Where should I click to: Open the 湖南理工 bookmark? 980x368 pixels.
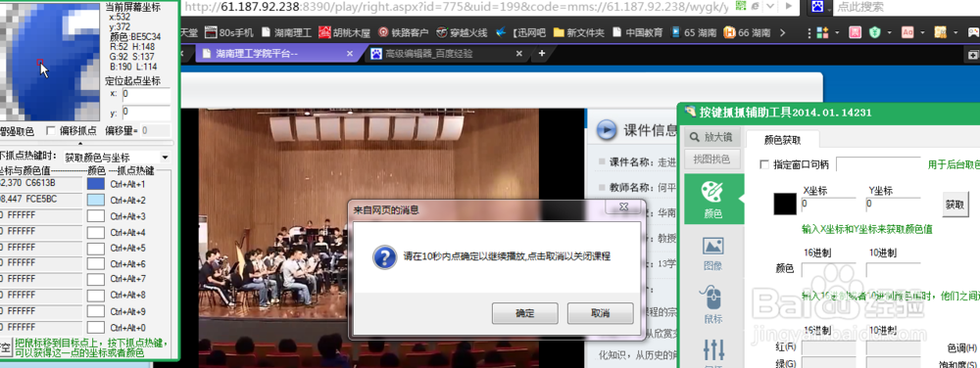click(286, 32)
